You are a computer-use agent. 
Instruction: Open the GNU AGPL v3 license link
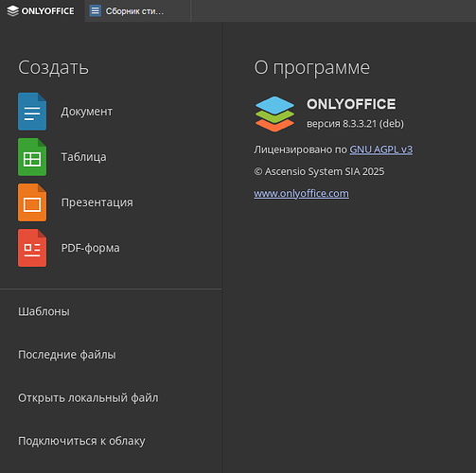point(381,149)
